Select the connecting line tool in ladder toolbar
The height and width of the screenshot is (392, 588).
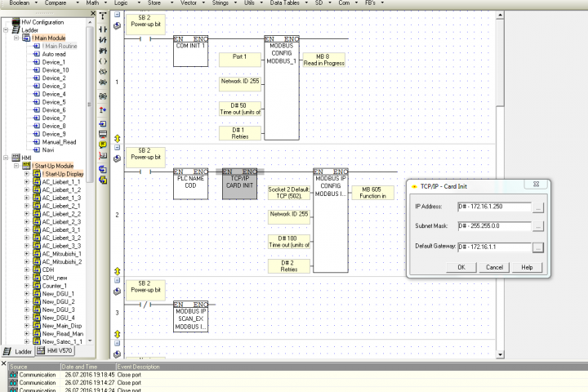point(103,16)
